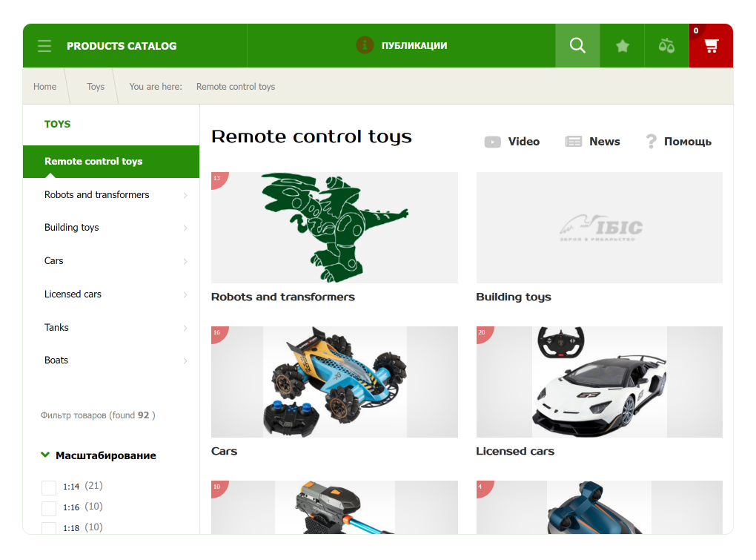Click the red 16 badge on Cars
The height and width of the screenshot is (560, 756).
tap(218, 333)
